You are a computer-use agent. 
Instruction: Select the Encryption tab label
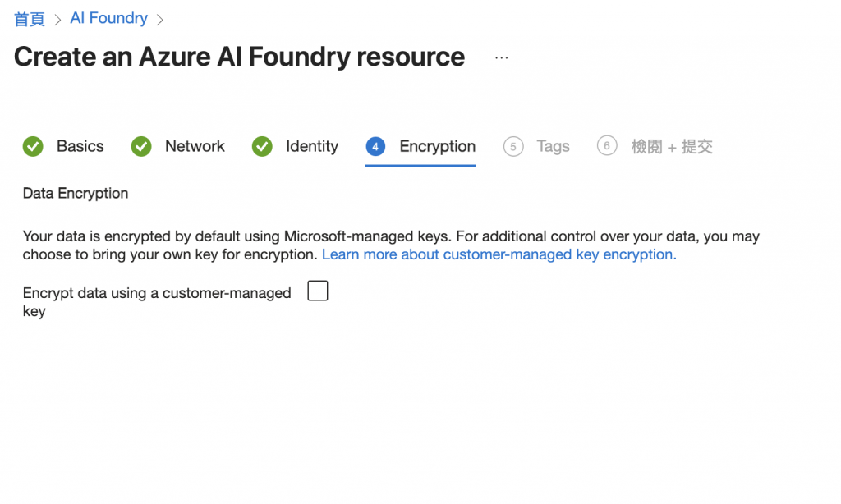pyautogui.click(x=437, y=147)
